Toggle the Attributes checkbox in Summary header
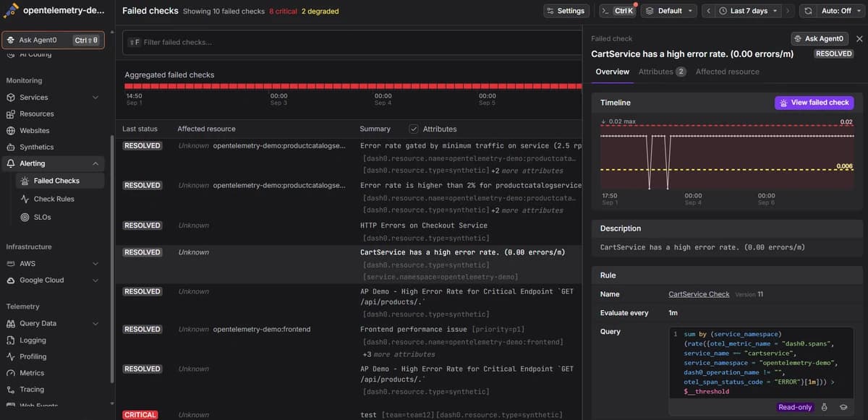Viewport: 868px width, 420px height. [414, 129]
